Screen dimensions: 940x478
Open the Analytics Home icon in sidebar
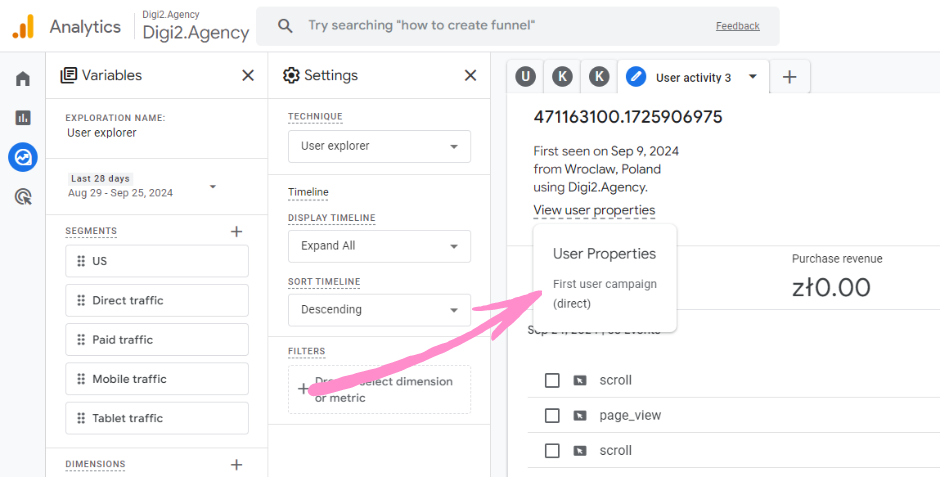click(23, 79)
